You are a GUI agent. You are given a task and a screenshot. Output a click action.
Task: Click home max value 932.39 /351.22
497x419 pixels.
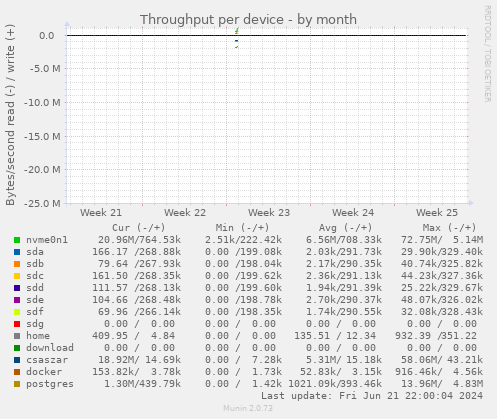coord(436,336)
